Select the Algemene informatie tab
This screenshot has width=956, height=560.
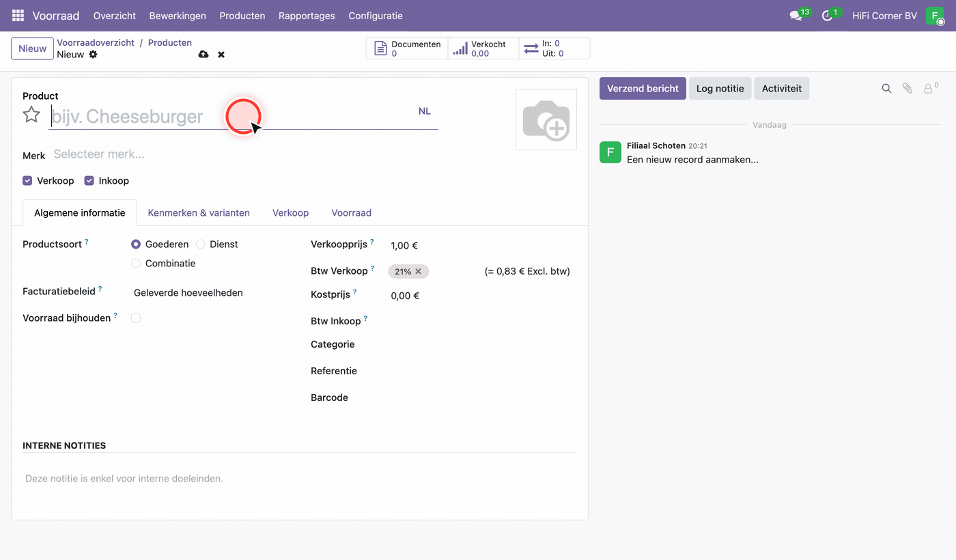pos(80,213)
